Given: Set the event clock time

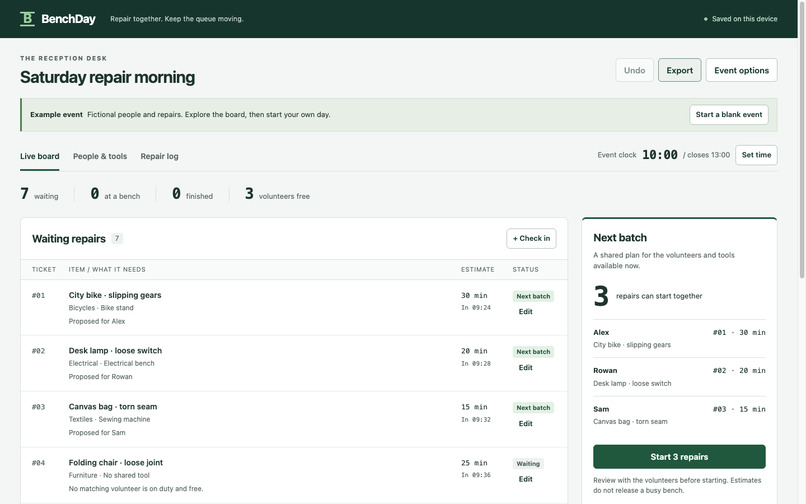Looking at the screenshot, I should [x=756, y=155].
